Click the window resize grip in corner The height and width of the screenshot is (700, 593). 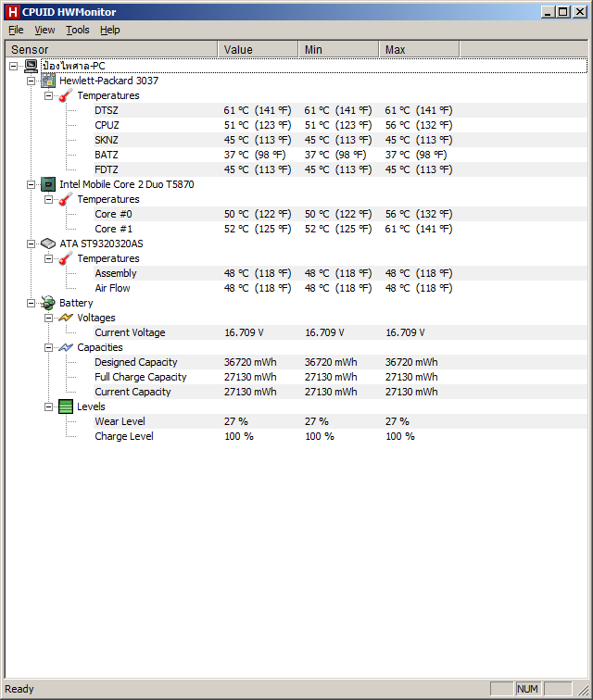click(583, 690)
